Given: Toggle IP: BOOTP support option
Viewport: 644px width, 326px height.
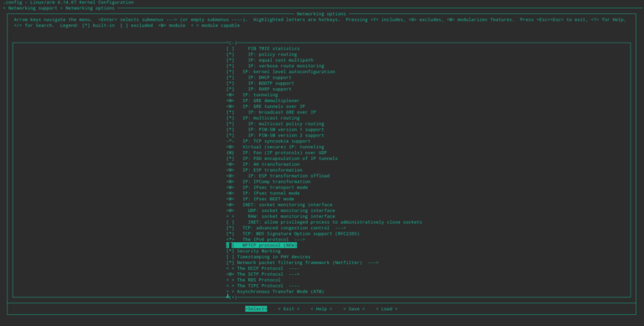Looking at the screenshot, I should (x=260, y=83).
